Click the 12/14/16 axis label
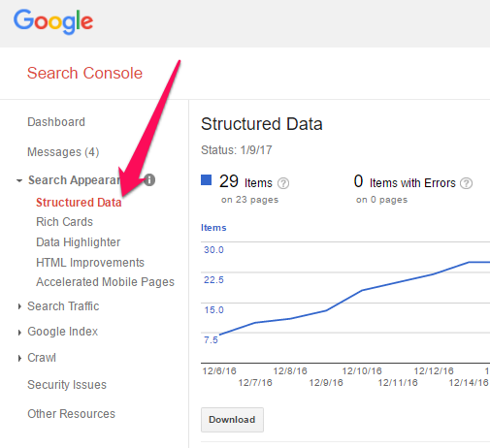 (x=469, y=383)
